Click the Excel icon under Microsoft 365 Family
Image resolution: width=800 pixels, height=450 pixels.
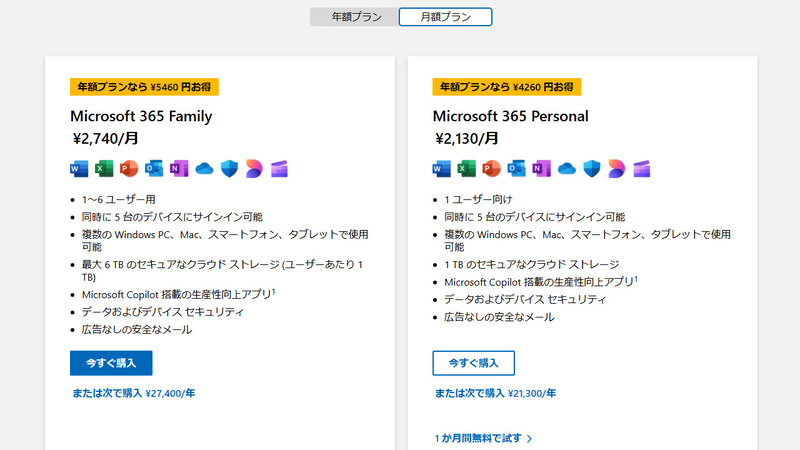pyautogui.click(x=104, y=168)
